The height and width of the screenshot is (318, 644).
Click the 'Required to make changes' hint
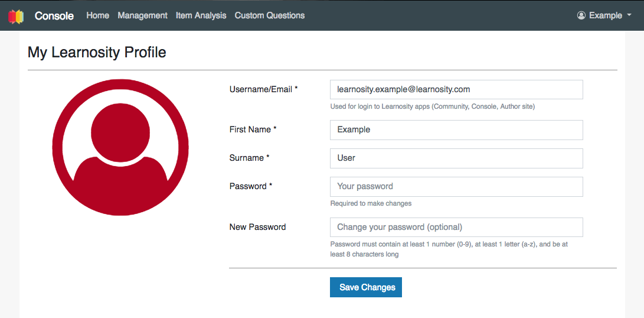371,203
